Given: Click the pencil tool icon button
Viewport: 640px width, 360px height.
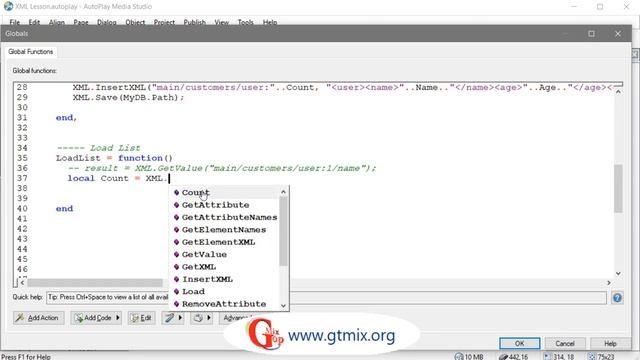Looking at the screenshot, I should point(169,318).
